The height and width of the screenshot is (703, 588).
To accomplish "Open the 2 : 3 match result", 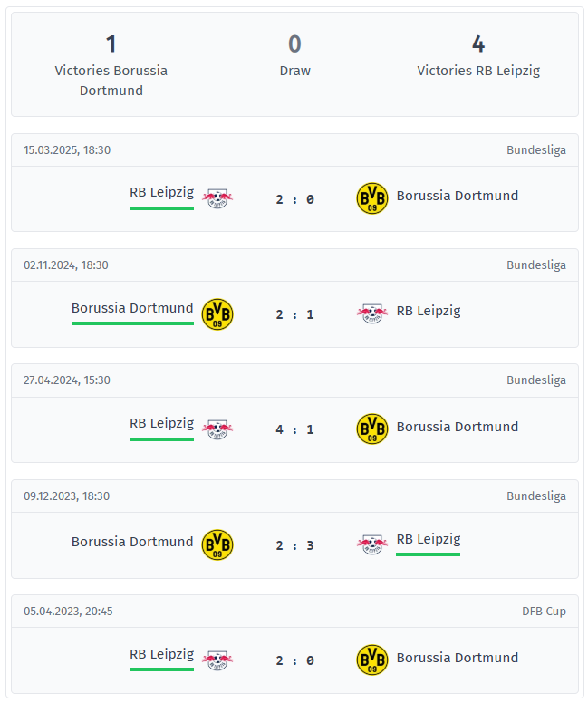I will (x=294, y=545).
